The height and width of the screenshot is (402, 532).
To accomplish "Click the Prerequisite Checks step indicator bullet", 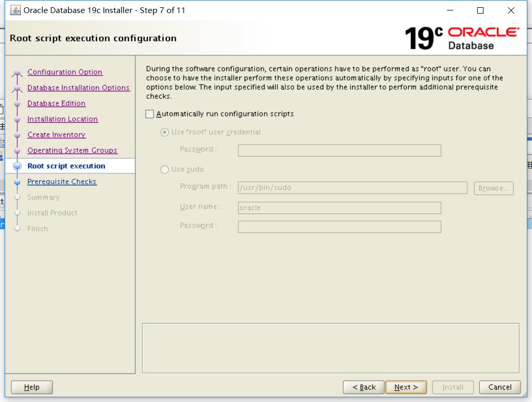I will tap(18, 182).
